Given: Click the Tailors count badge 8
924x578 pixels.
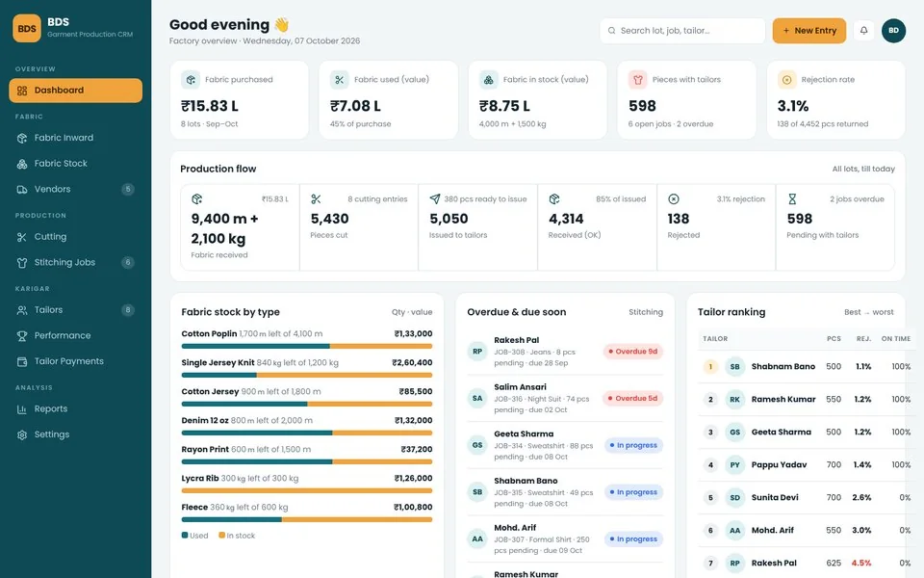Looking at the screenshot, I should 128,310.
